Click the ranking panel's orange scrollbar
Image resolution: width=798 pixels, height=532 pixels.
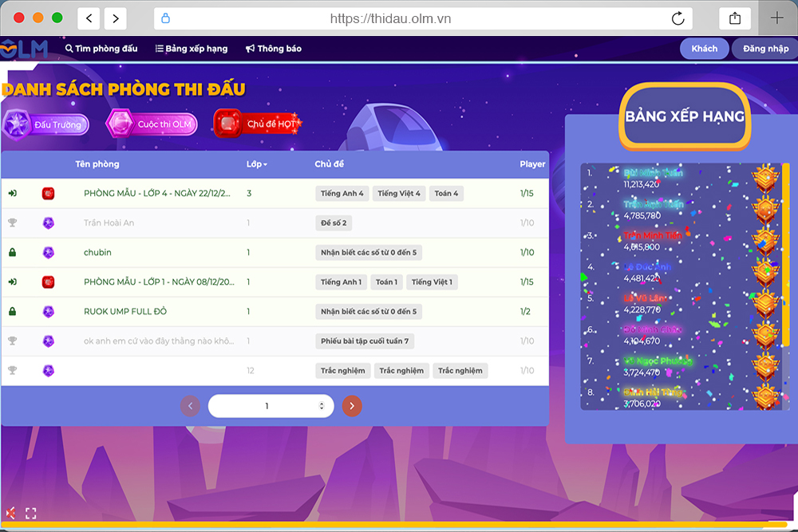coord(786,254)
